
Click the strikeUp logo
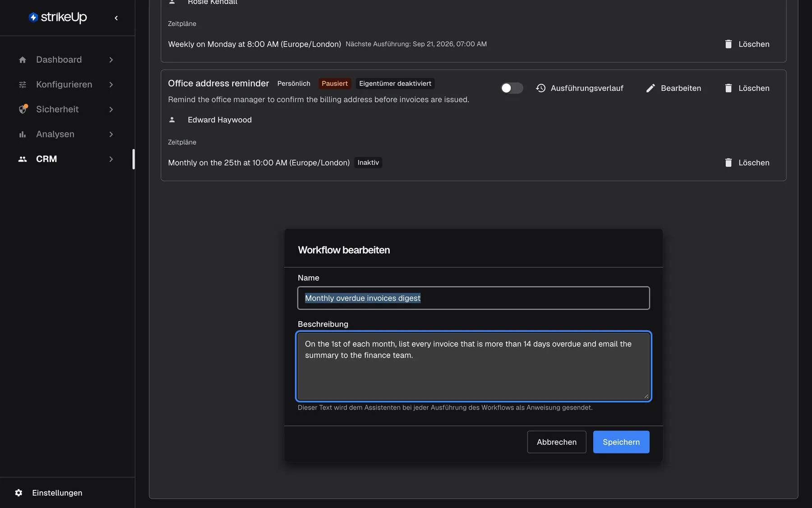pyautogui.click(x=58, y=17)
